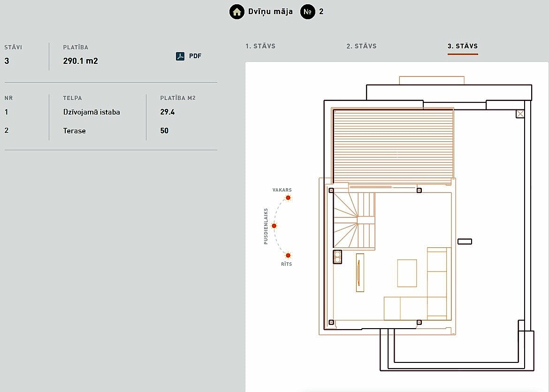Select the 3. STĀVS tab
Image resolution: width=549 pixels, height=392 pixels.
click(x=463, y=46)
